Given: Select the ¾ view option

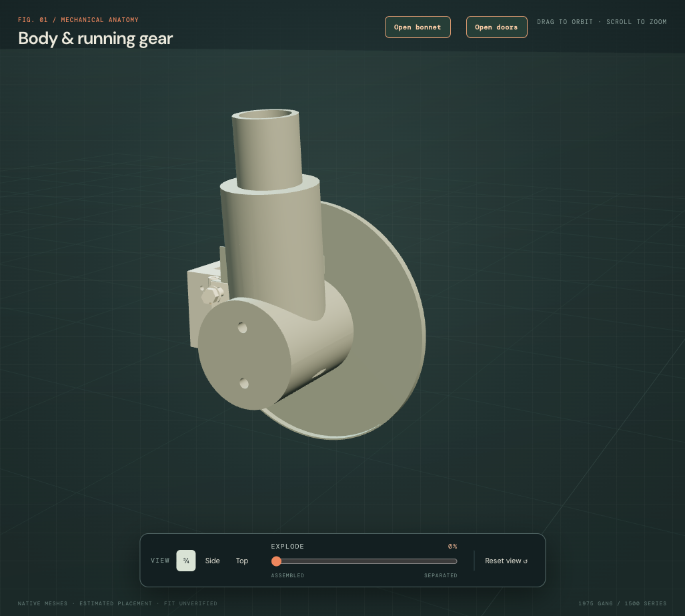Looking at the screenshot, I should (185, 561).
